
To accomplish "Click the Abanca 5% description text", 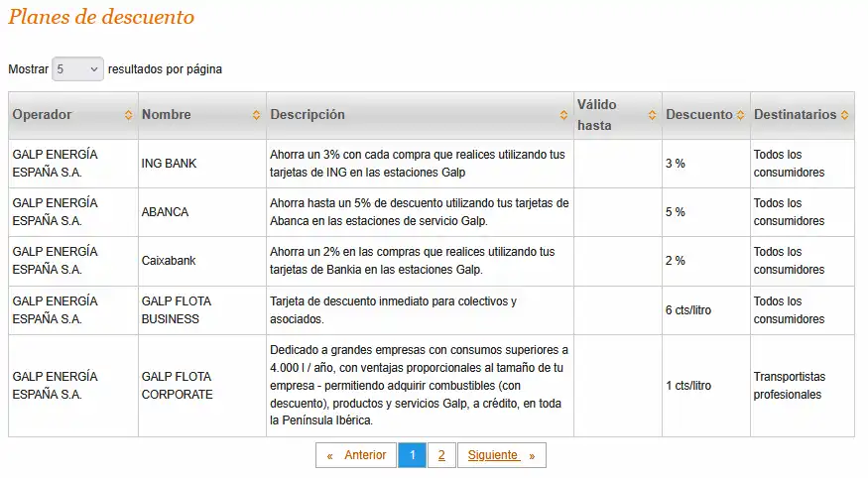I will click(x=419, y=212).
